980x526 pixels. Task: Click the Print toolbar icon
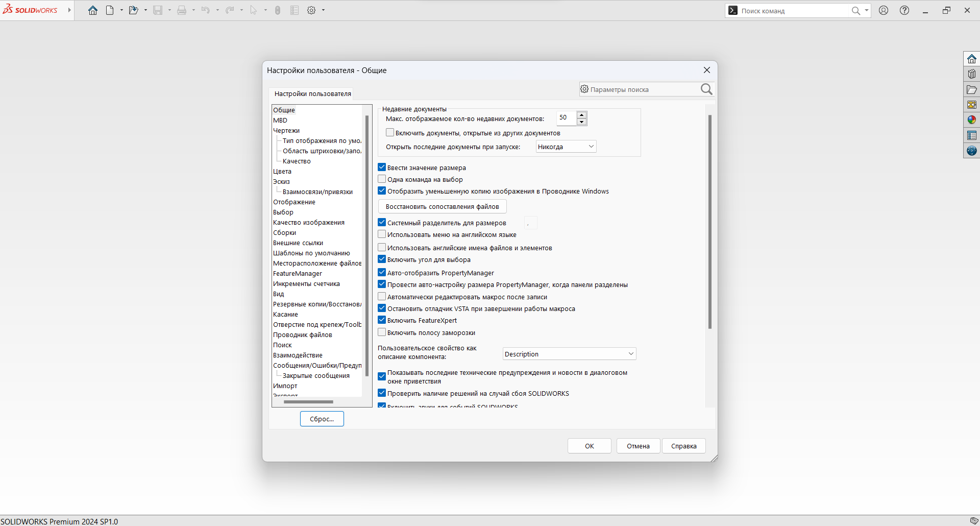(x=182, y=10)
